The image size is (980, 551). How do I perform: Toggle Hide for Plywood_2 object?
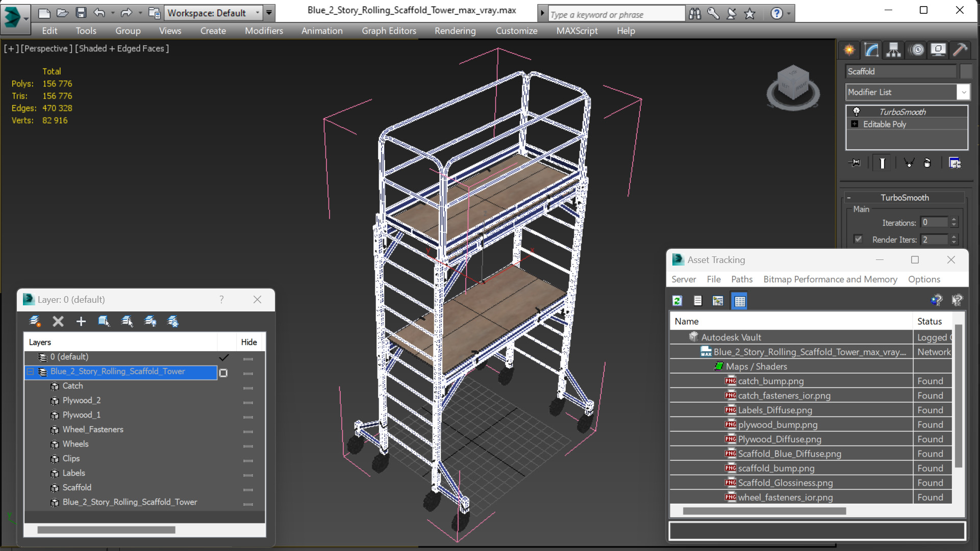(x=248, y=403)
